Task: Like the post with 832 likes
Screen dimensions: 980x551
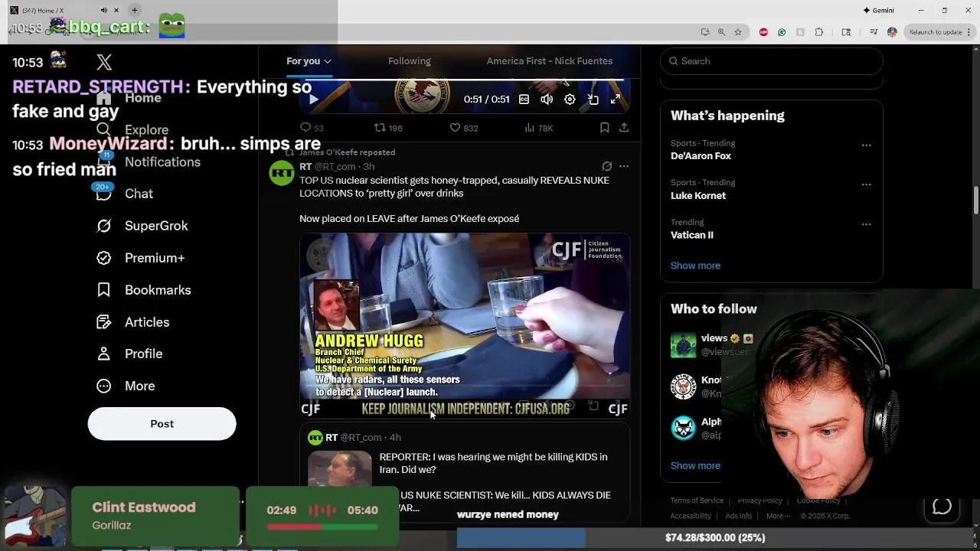Action: coord(463,128)
